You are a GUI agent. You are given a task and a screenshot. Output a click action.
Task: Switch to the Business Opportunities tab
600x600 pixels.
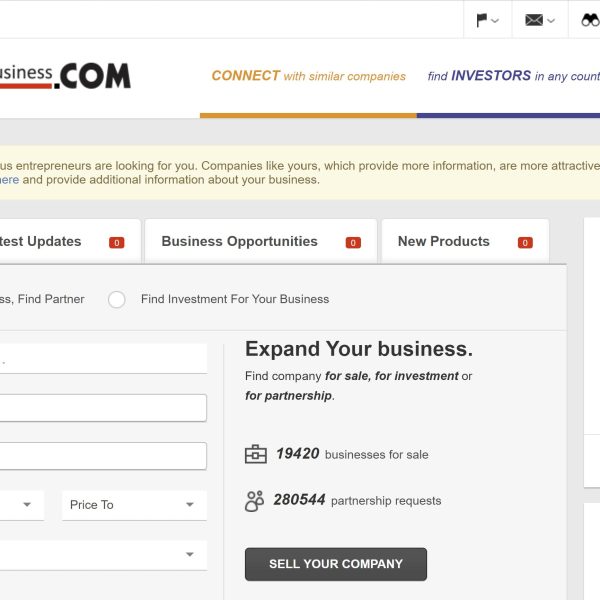tap(240, 241)
